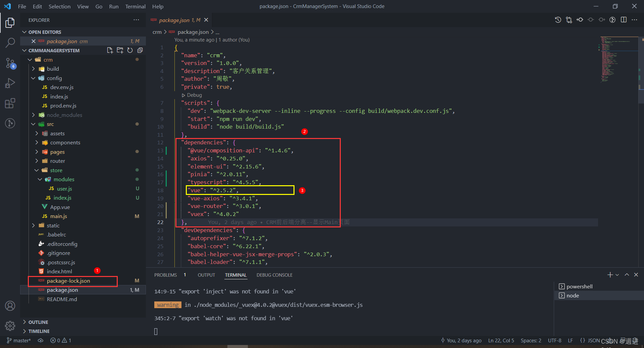This screenshot has width=644, height=348.
Task: Close package.json in Open Editors list
Action: (x=34, y=41)
